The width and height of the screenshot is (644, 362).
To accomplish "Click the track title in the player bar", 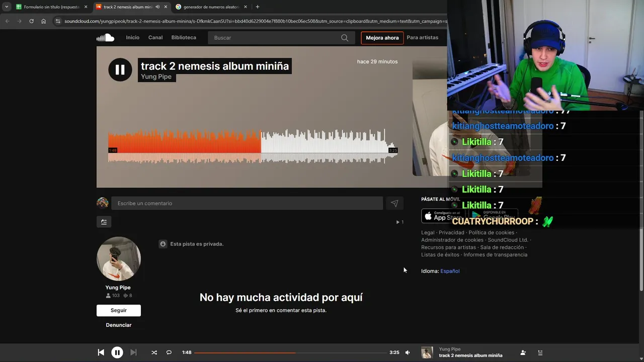I will 470,355.
